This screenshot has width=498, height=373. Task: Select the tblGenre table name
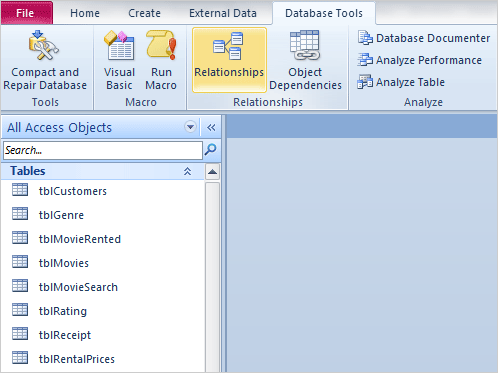pyautogui.click(x=61, y=215)
